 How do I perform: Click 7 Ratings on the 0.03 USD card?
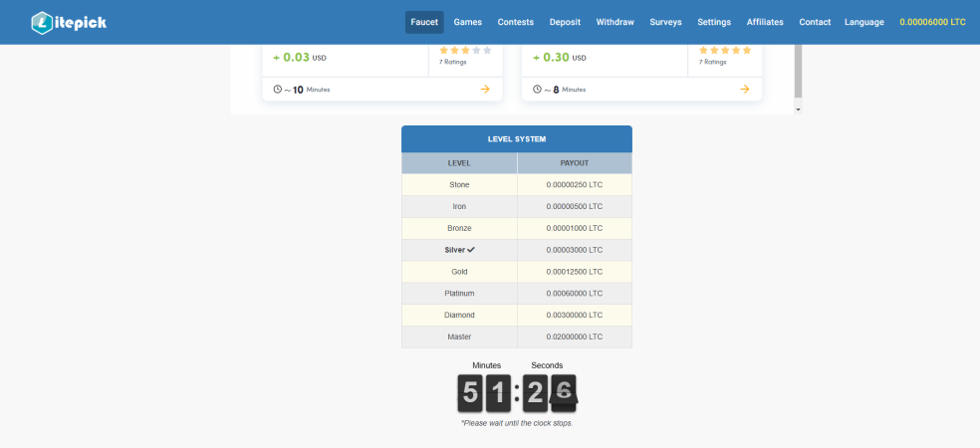point(452,62)
